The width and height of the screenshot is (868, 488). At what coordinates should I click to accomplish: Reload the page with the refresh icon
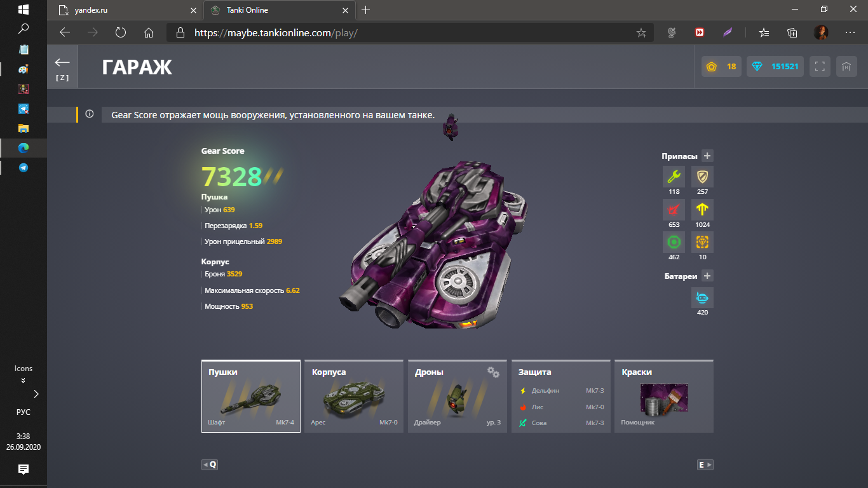121,32
